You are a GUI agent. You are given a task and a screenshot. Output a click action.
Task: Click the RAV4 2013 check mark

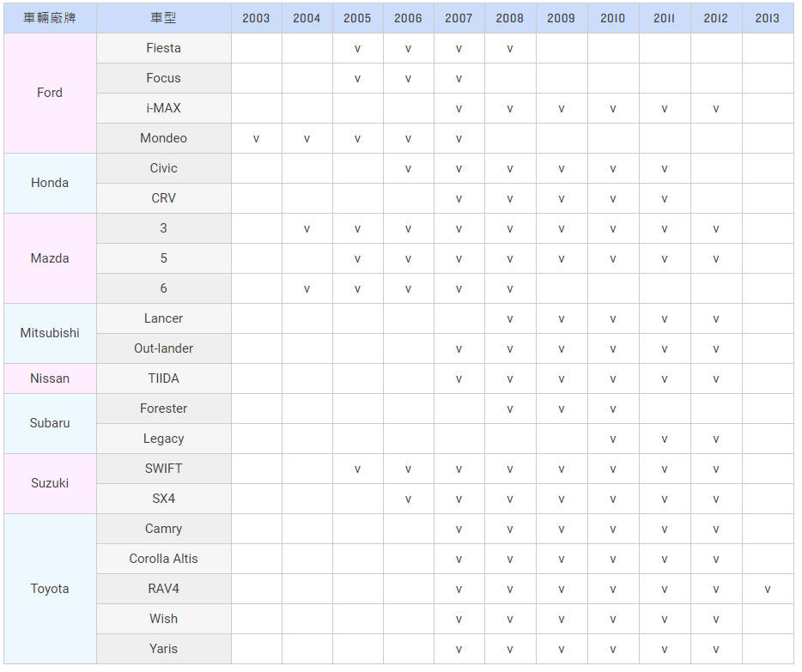coord(768,590)
